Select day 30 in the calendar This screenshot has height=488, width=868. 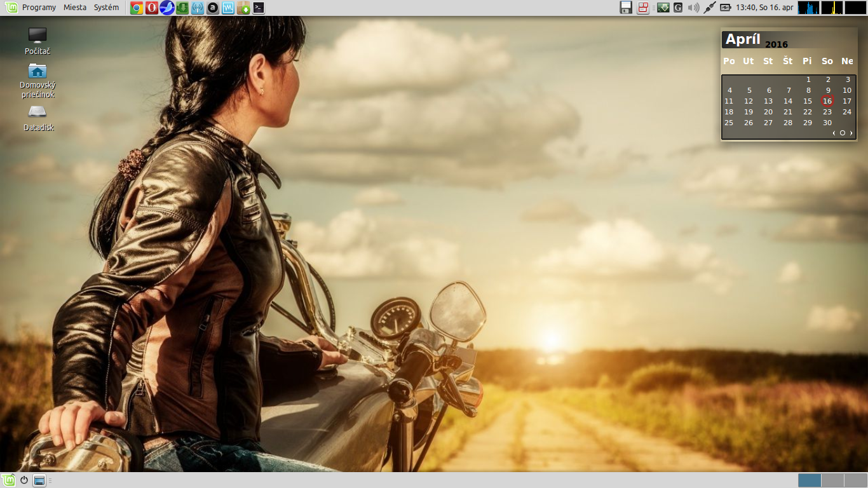click(827, 123)
